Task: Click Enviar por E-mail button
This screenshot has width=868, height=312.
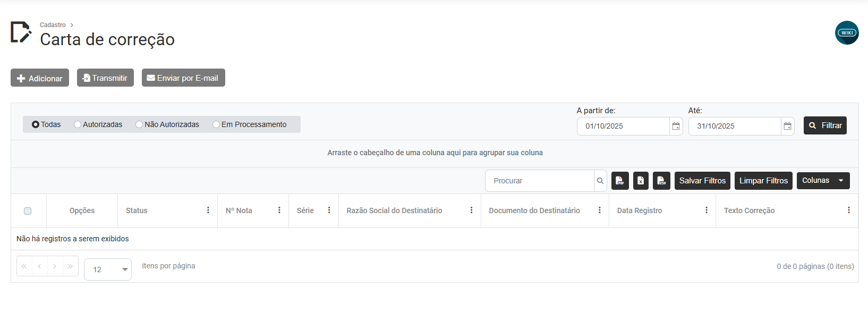Action: pos(183,78)
